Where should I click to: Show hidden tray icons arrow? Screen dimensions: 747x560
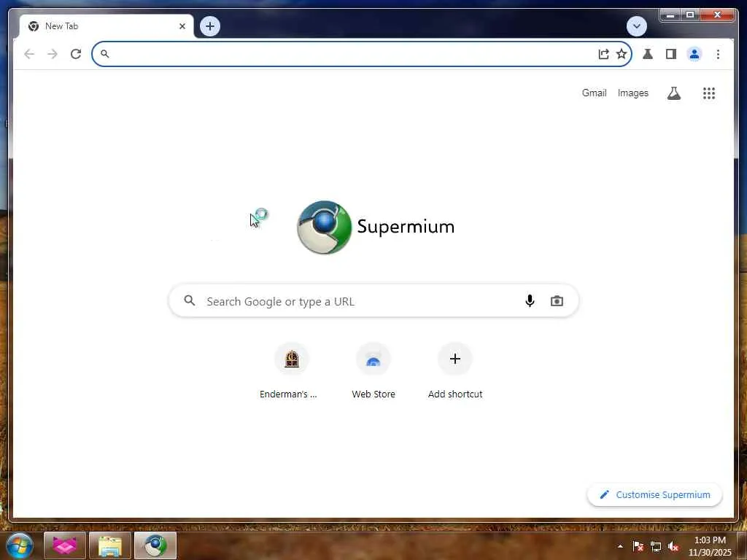click(620, 546)
